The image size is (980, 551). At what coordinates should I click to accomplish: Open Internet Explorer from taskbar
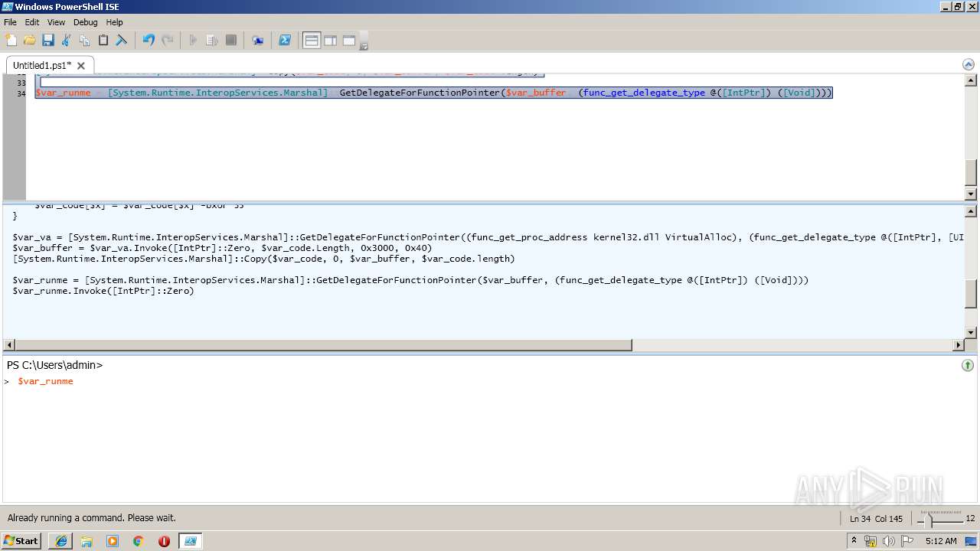pyautogui.click(x=60, y=541)
